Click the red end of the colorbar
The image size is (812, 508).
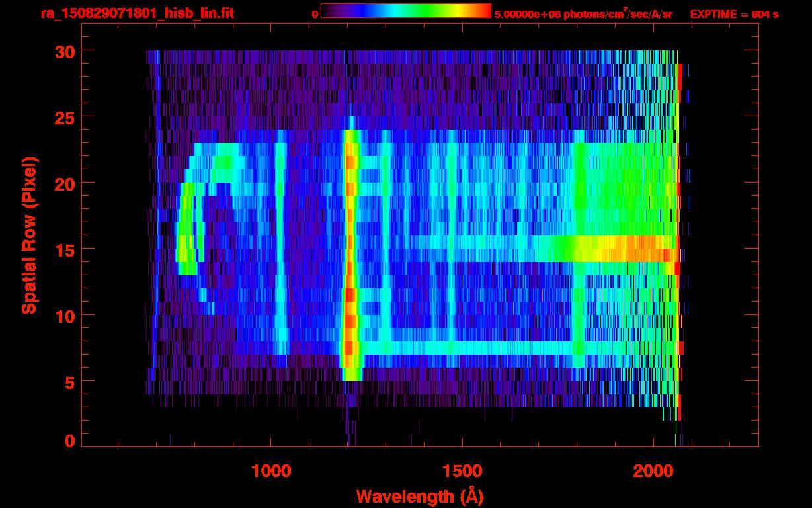tap(483, 11)
